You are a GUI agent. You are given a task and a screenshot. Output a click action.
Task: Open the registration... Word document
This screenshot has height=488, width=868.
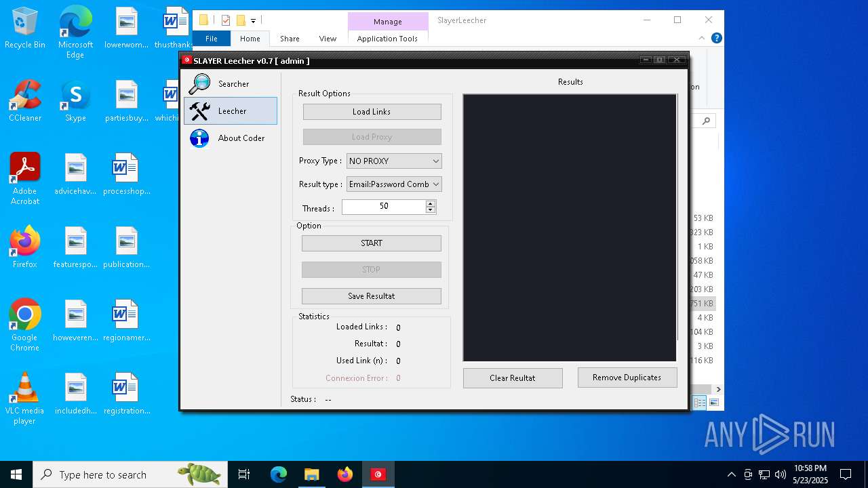pos(126,394)
